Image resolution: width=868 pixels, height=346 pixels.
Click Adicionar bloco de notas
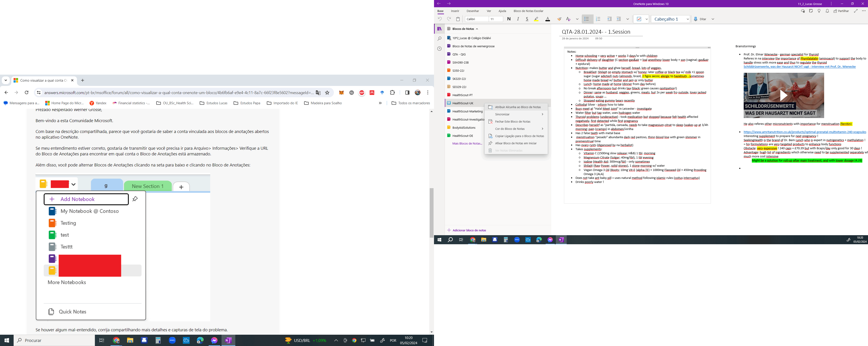(467, 230)
